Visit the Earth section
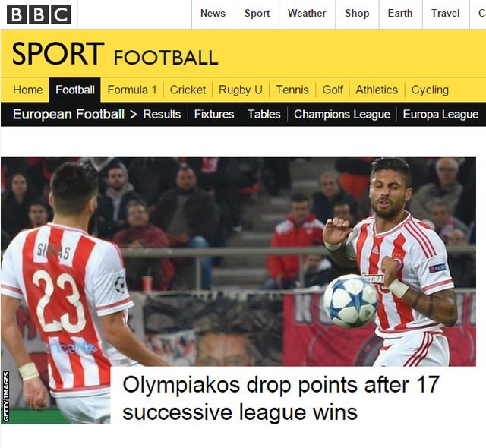This screenshot has width=486, height=448. [x=400, y=14]
